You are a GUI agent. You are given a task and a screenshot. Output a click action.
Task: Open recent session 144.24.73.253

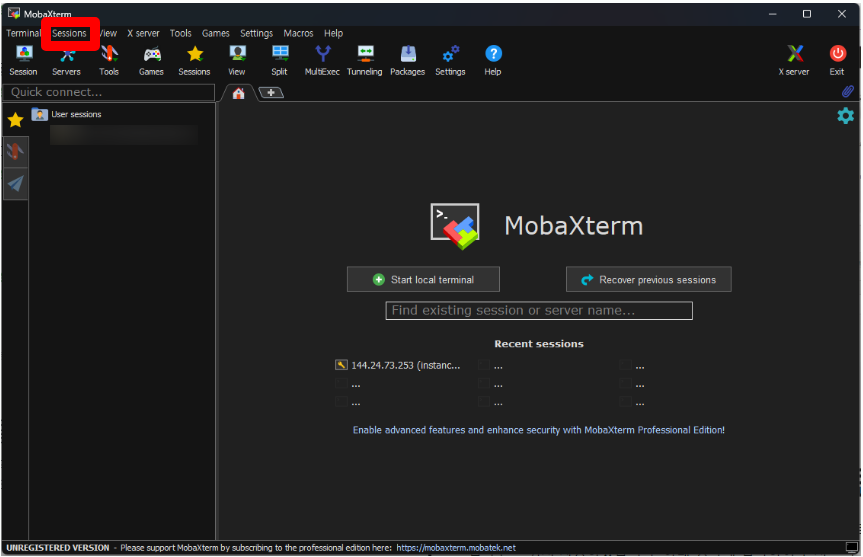[398, 365]
